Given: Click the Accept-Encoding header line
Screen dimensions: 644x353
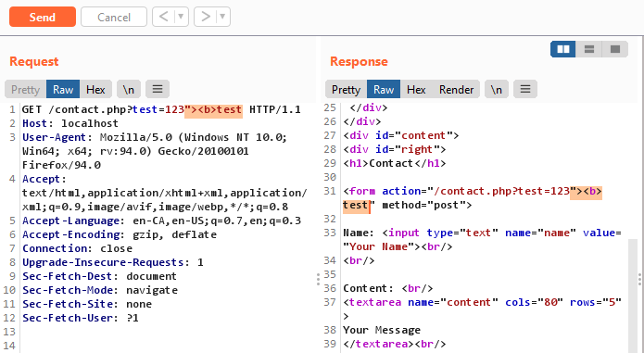Looking at the screenshot, I should [x=120, y=234].
